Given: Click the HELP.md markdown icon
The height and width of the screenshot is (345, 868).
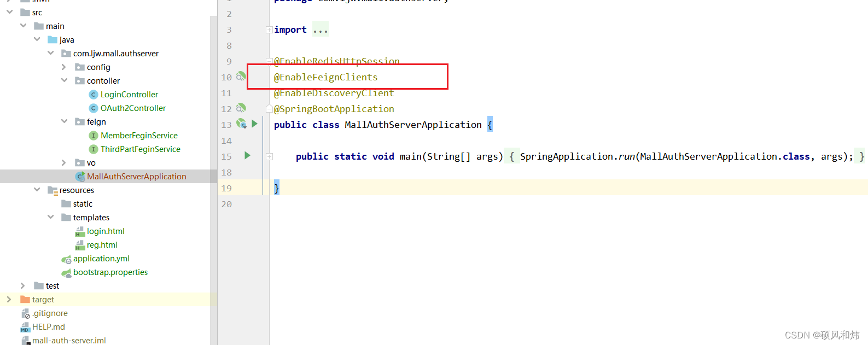Looking at the screenshot, I should click(x=25, y=327).
